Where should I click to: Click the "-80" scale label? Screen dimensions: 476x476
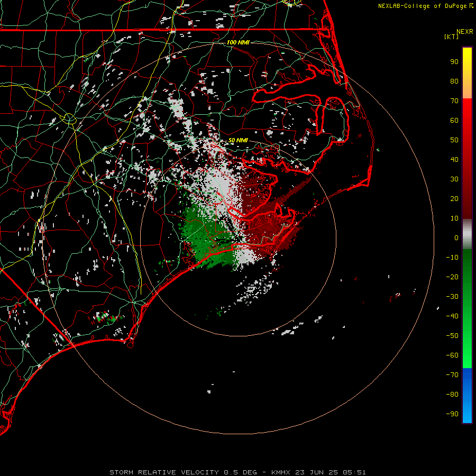click(452, 395)
